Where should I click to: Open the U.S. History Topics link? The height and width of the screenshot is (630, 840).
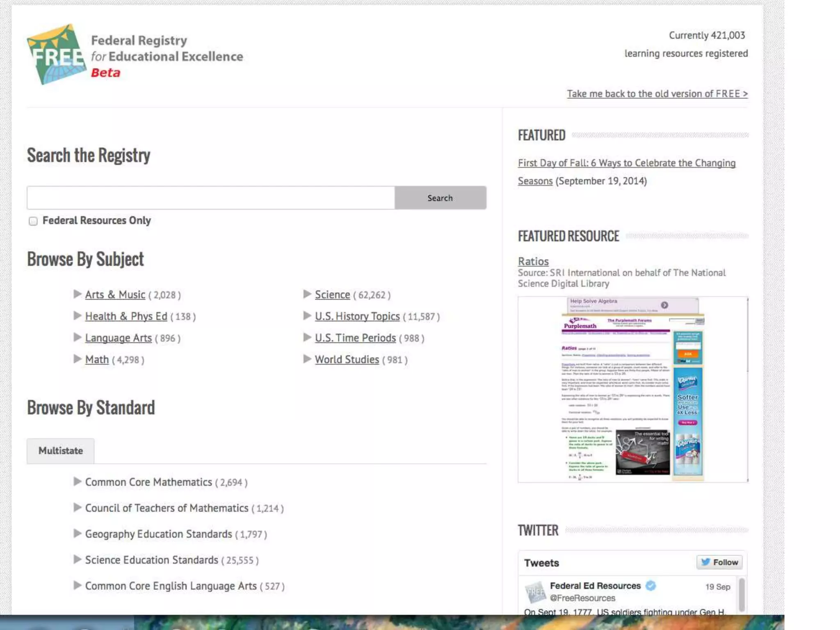[357, 316]
